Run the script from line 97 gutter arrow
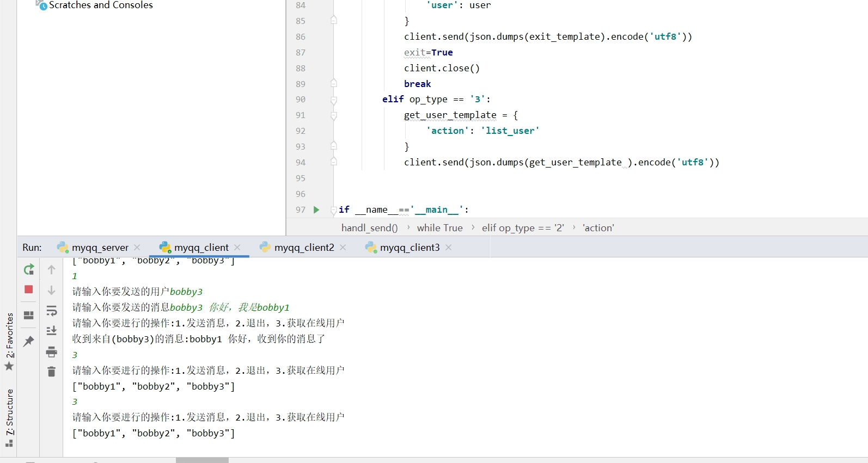The image size is (868, 463). click(316, 209)
